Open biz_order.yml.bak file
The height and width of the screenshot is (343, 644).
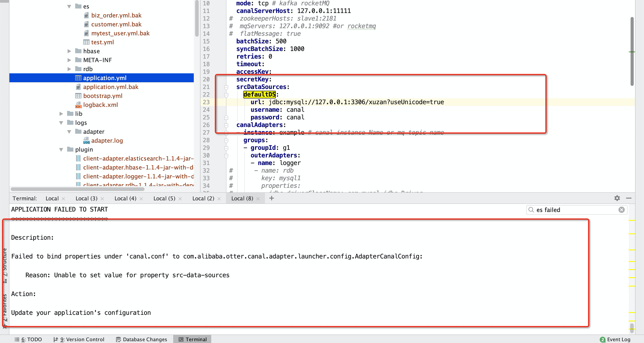tap(116, 15)
